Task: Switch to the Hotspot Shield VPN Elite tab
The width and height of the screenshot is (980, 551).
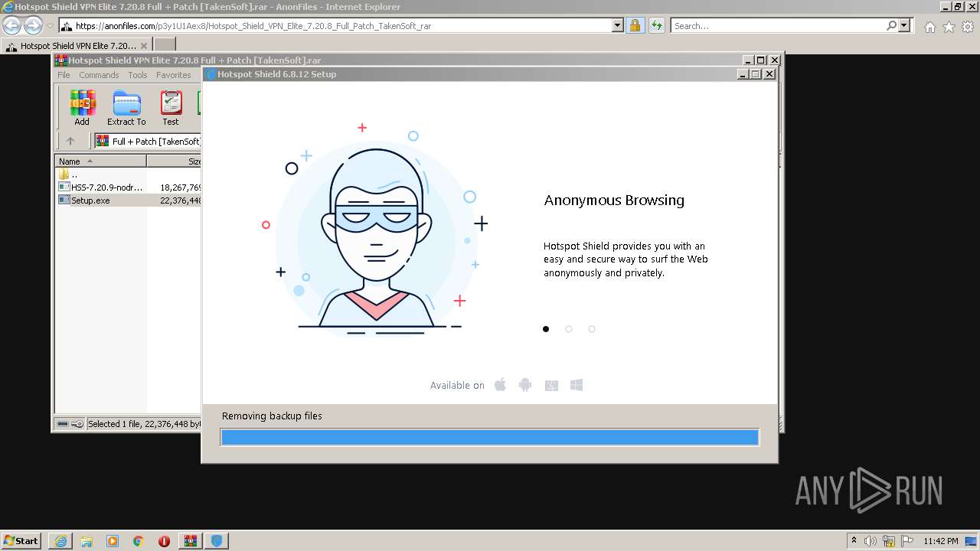Action: pyautogui.click(x=77, y=45)
